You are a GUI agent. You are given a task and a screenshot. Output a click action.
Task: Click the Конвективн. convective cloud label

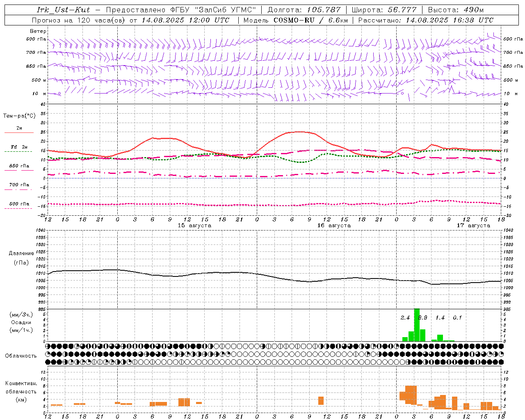[21, 383]
